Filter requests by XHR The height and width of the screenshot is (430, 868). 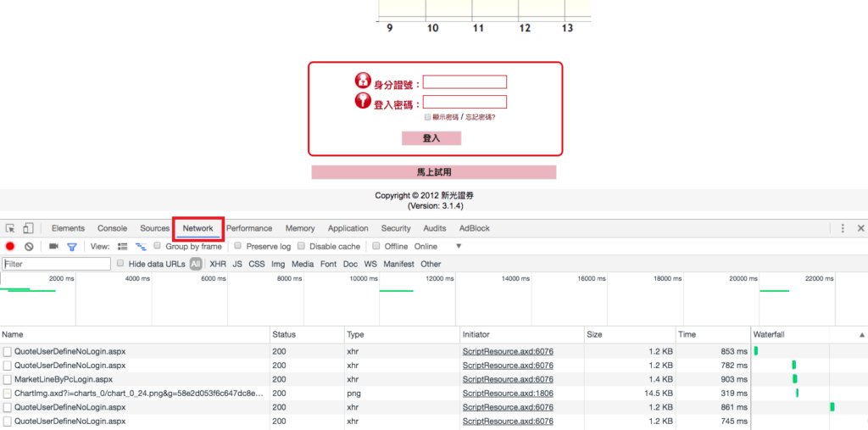pos(218,265)
